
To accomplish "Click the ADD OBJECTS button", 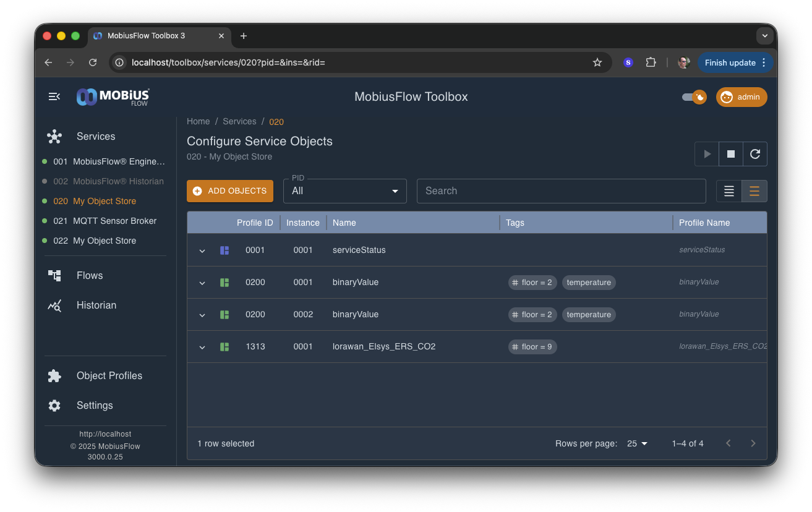I will (230, 191).
